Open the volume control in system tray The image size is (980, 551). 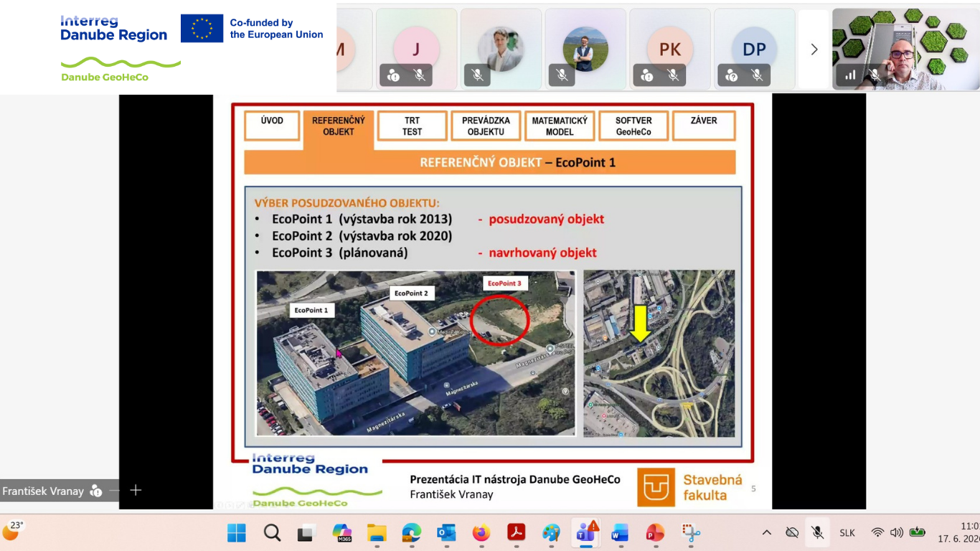tap(897, 532)
